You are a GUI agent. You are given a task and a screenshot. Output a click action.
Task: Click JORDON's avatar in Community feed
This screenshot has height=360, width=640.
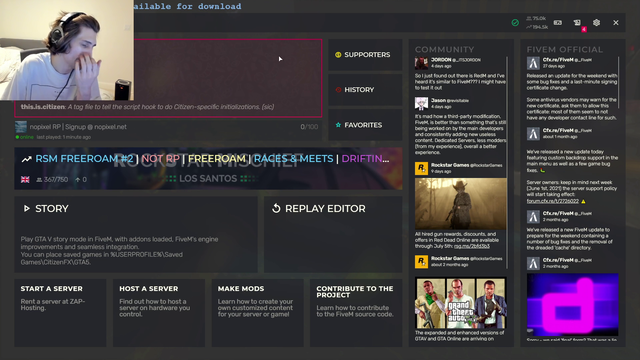[421, 63]
